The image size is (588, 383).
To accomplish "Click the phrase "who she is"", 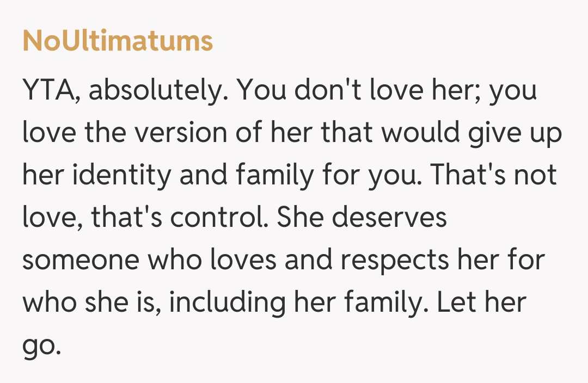I will coord(90,302).
